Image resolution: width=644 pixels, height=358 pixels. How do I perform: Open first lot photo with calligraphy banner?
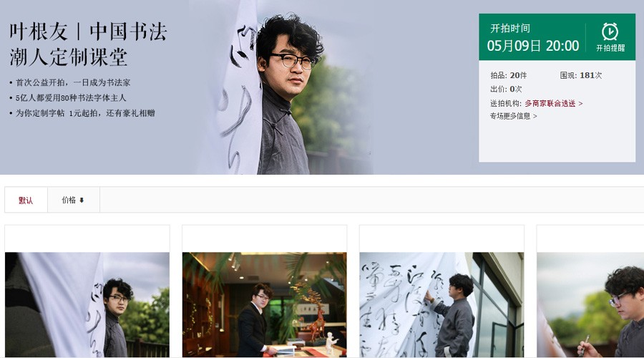coord(87,304)
